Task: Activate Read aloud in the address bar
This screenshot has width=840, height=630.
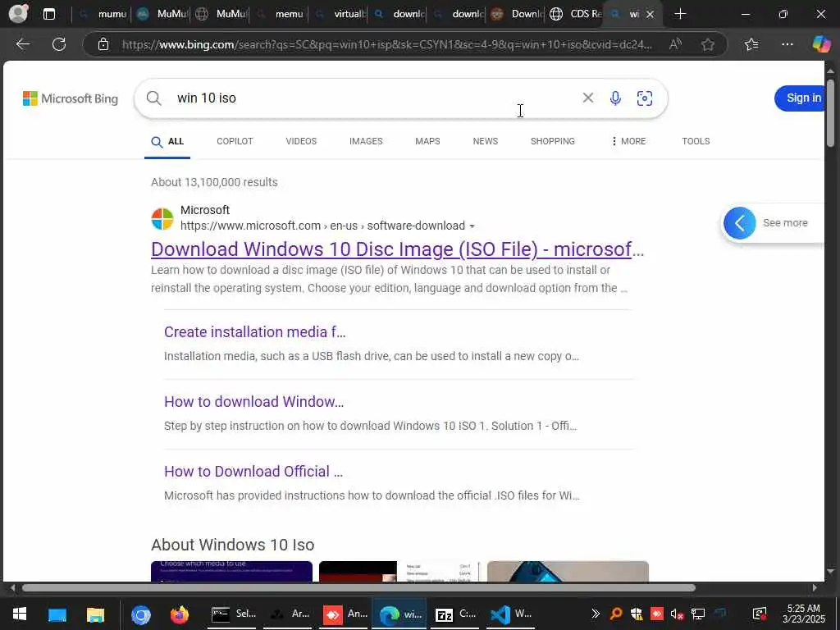Action: [x=675, y=44]
